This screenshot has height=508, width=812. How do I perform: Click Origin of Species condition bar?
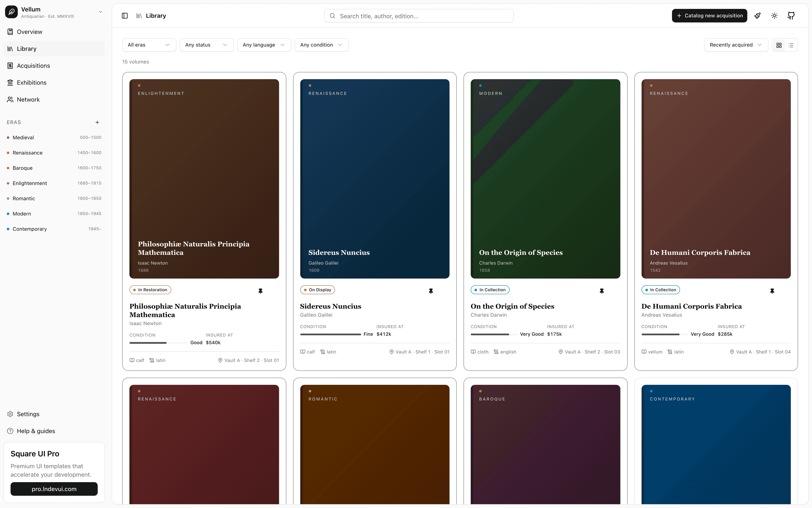(x=494, y=334)
